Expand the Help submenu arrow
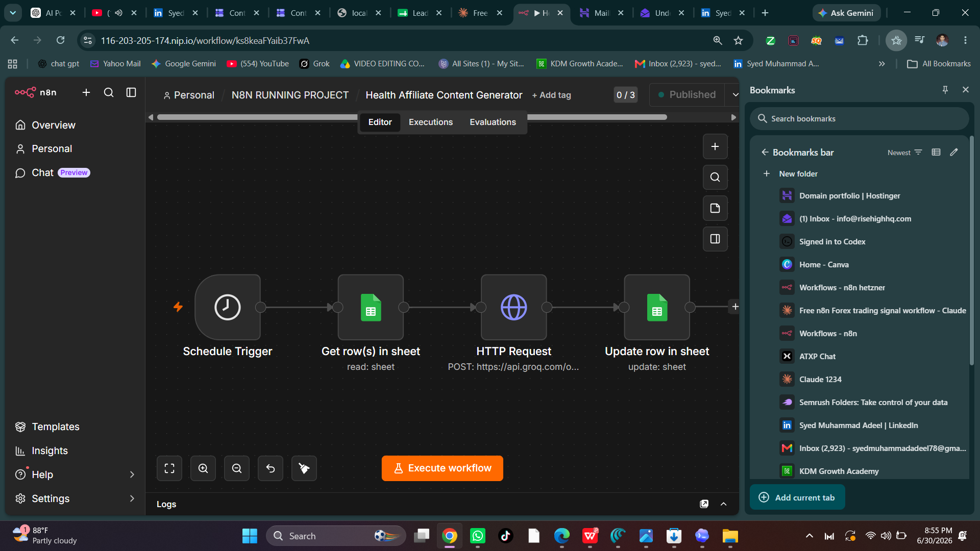 click(x=132, y=474)
